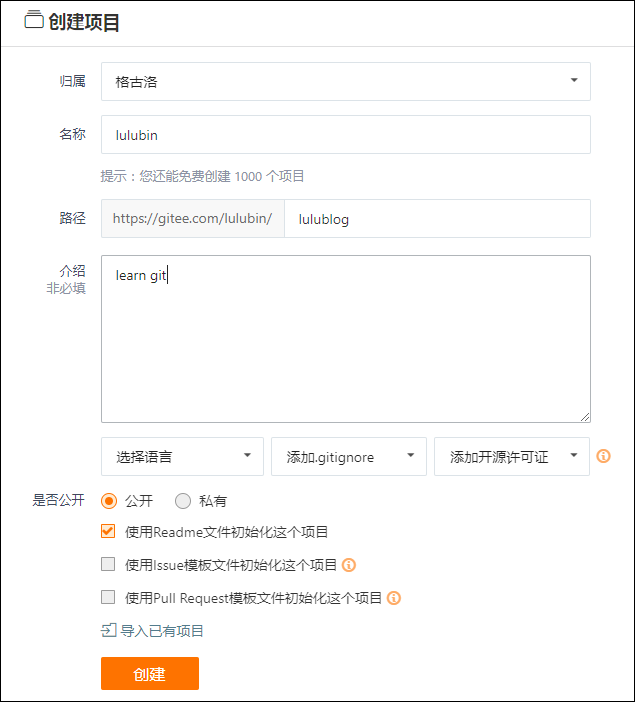Click the 是否公开 label
Viewport: 635px width, 702px height.
pyautogui.click(x=59, y=500)
